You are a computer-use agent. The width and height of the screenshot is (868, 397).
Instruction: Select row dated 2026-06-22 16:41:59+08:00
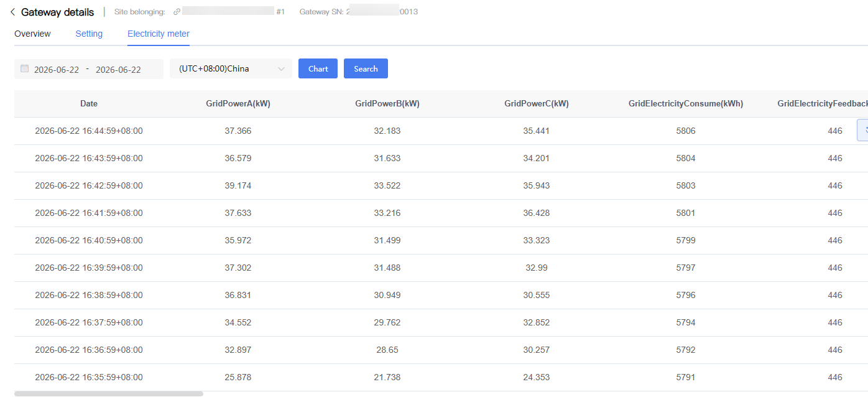pyautogui.click(x=441, y=213)
